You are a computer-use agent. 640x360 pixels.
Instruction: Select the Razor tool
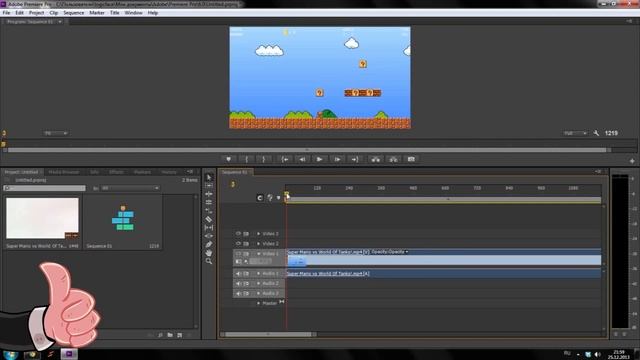point(209,219)
